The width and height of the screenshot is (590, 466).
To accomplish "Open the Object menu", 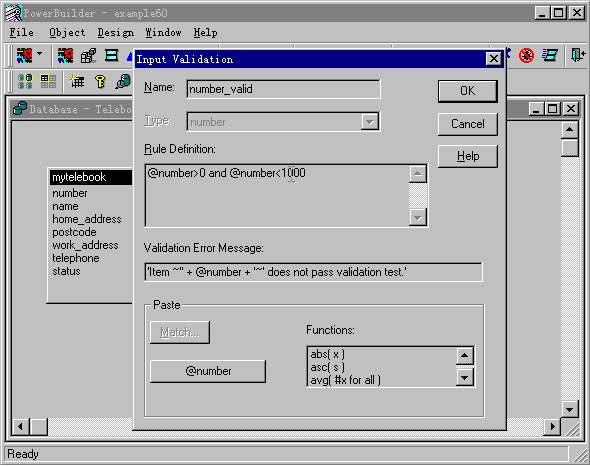I will [67, 33].
